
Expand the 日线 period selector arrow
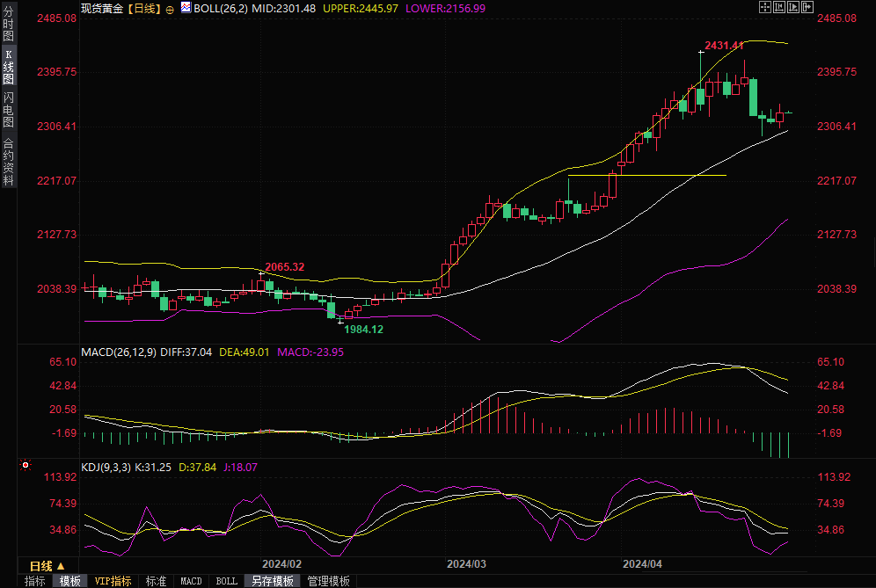tap(61, 566)
